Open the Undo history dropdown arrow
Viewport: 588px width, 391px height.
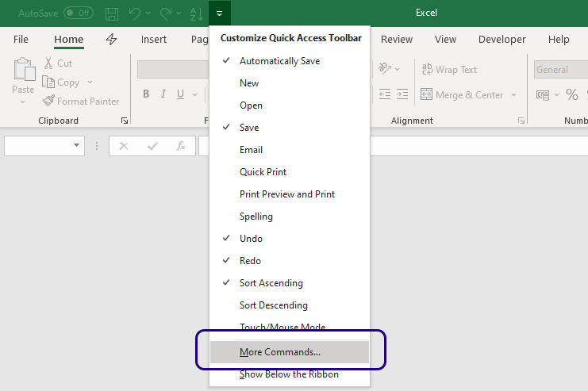[148, 13]
